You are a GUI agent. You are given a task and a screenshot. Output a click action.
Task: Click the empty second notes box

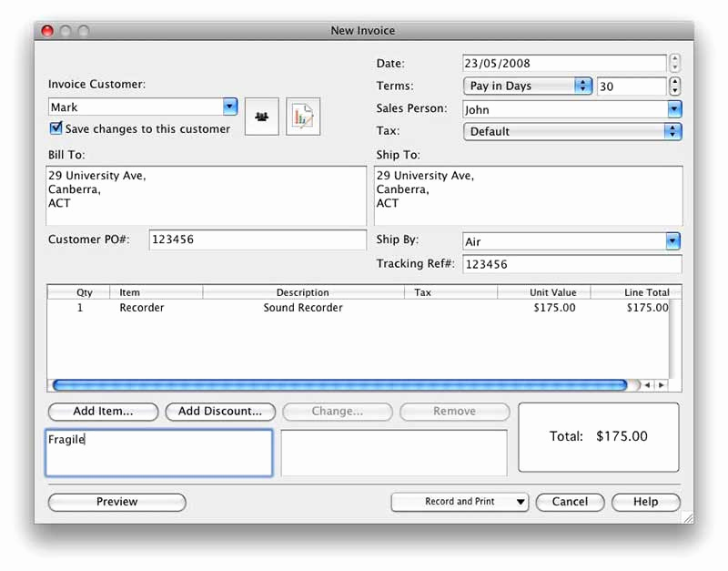click(x=394, y=453)
